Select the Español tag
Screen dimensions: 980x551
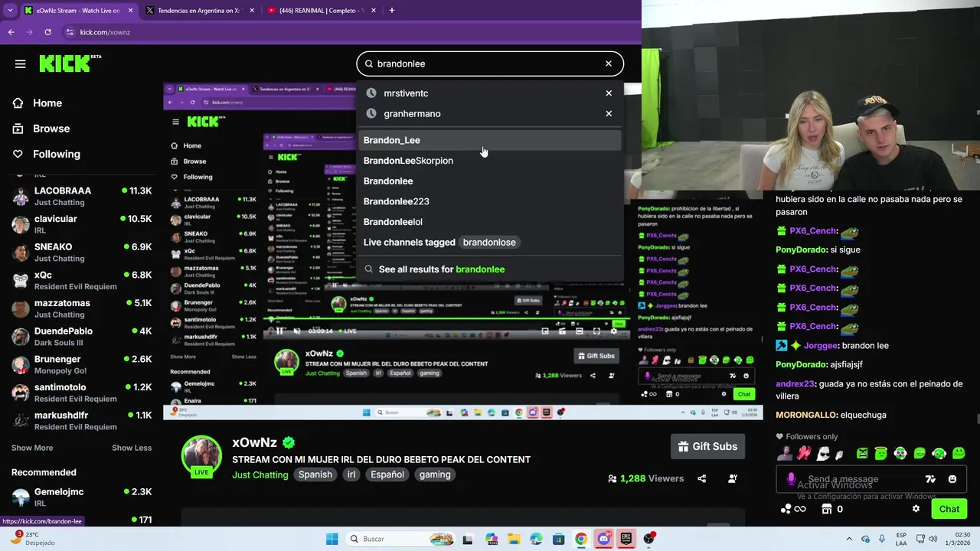(x=387, y=474)
